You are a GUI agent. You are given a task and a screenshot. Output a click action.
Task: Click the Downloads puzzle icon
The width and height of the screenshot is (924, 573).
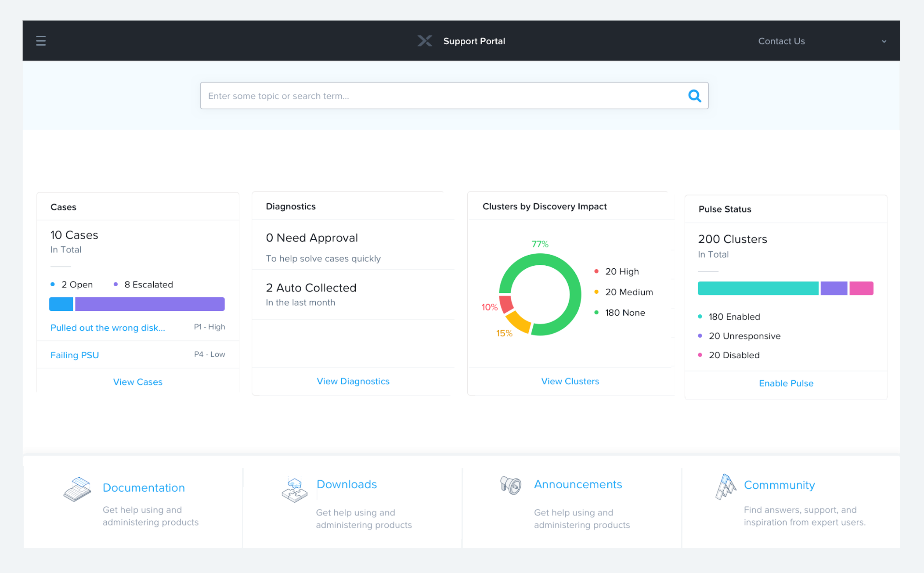(x=294, y=490)
